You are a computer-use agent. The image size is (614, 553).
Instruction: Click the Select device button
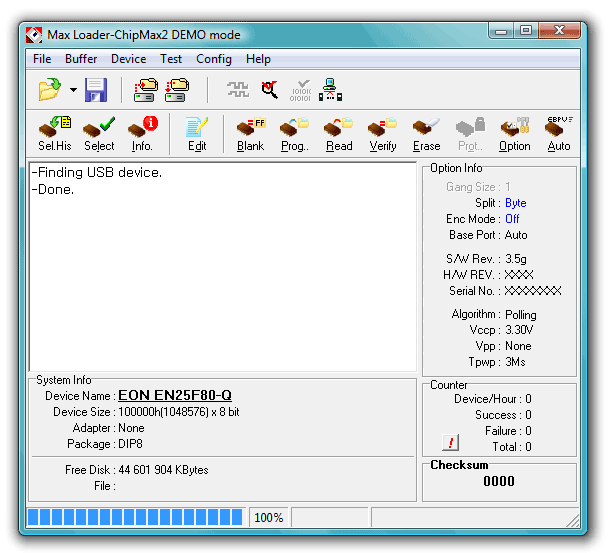coord(99,134)
